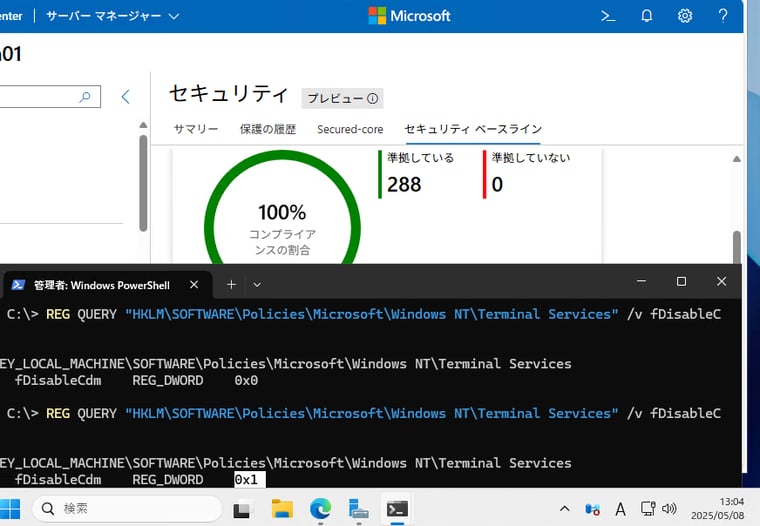Open the Windows Start menu
The height and width of the screenshot is (526, 760).
[x=10, y=509]
